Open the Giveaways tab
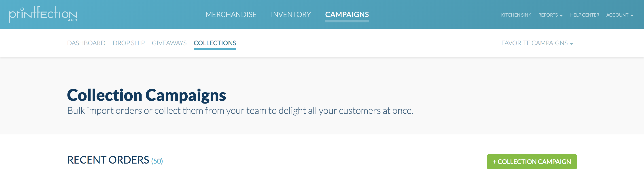644x177 pixels. click(169, 43)
